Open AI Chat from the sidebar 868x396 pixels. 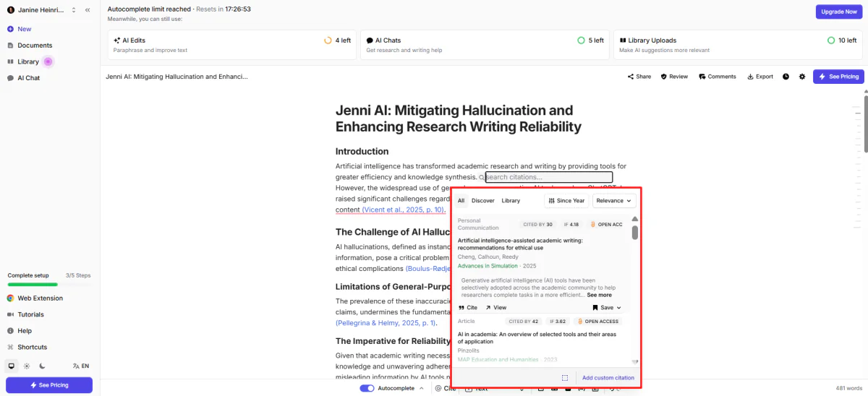coord(29,77)
